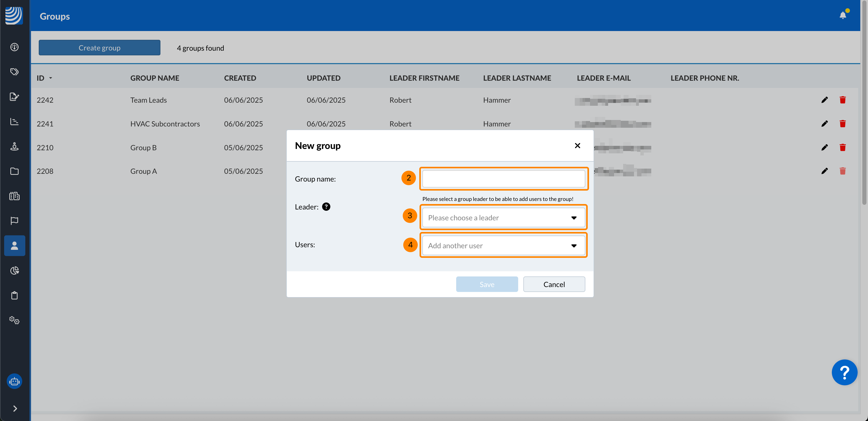Click the Save button in the dialog
Screen dimensions: 868x421
(x=486, y=284)
